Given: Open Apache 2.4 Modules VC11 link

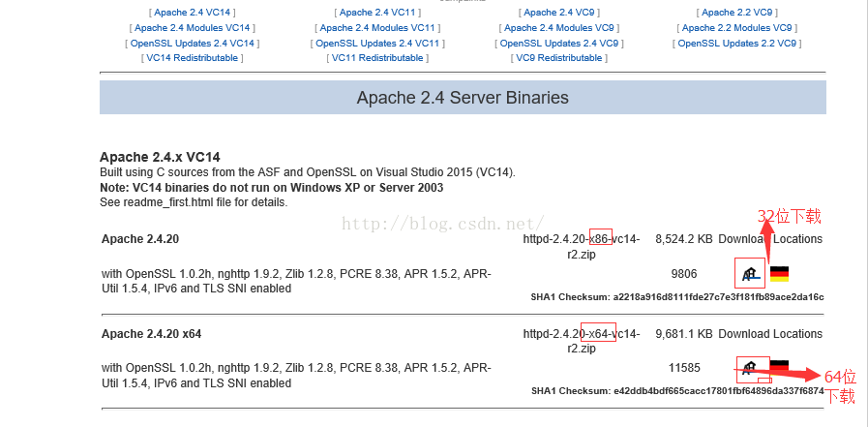Looking at the screenshot, I should pyautogui.click(x=377, y=28).
